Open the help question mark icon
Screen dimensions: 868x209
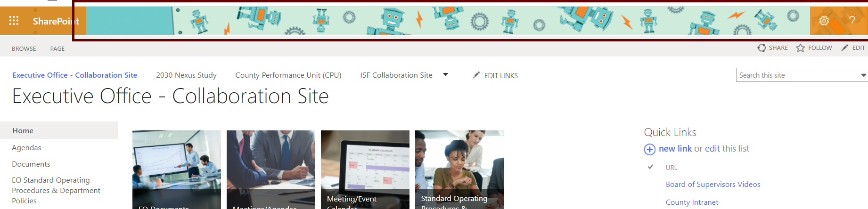[x=852, y=21]
